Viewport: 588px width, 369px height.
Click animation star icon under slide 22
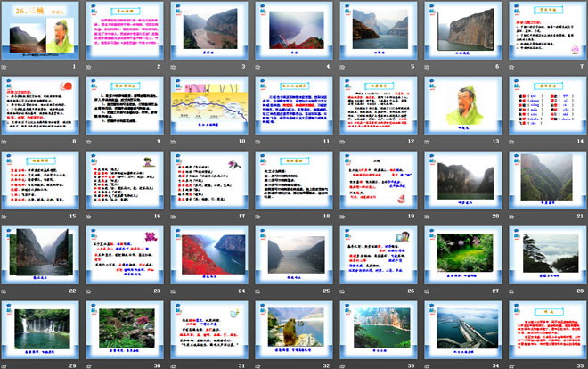(x=4, y=291)
